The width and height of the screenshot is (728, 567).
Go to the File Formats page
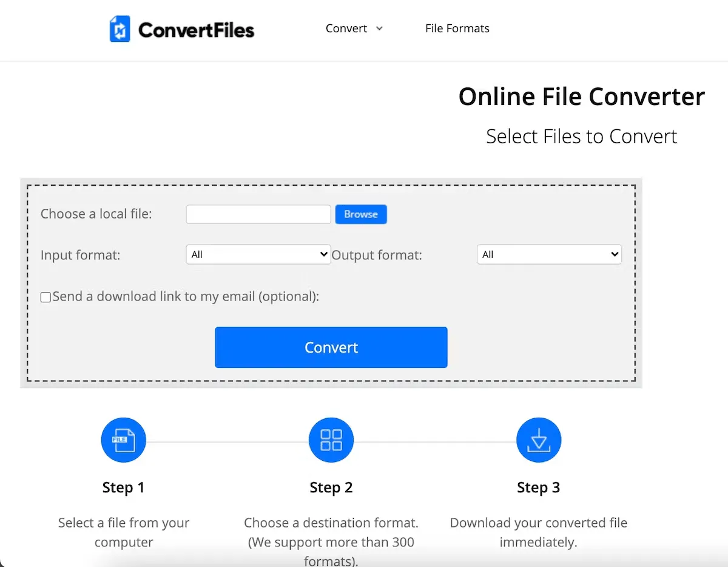457,29
